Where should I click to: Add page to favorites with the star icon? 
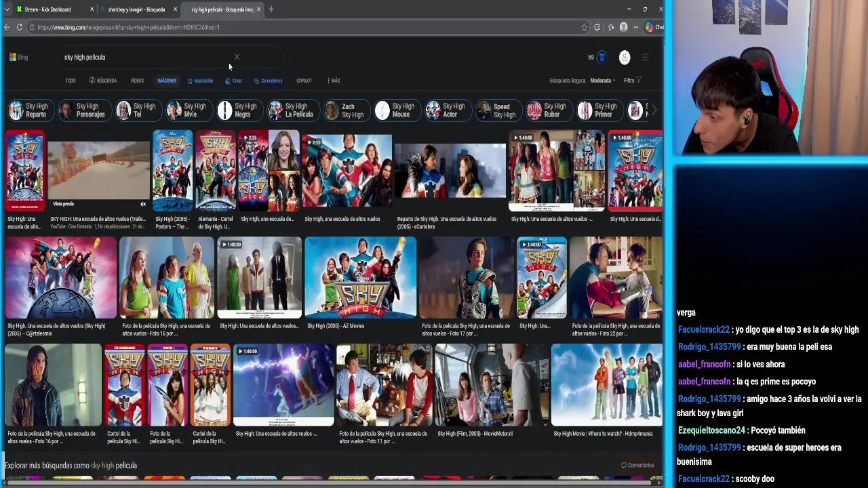tap(584, 27)
